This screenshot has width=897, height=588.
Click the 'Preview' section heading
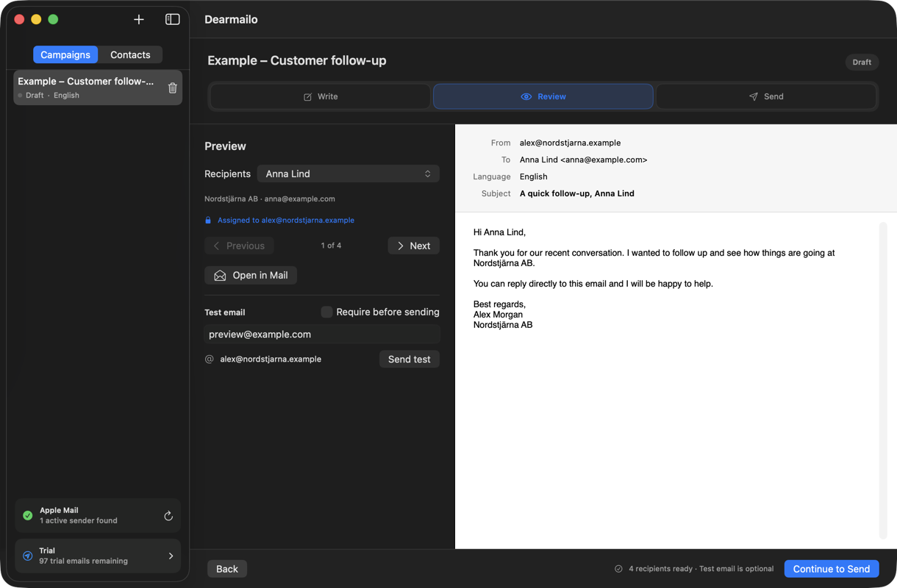(x=225, y=146)
